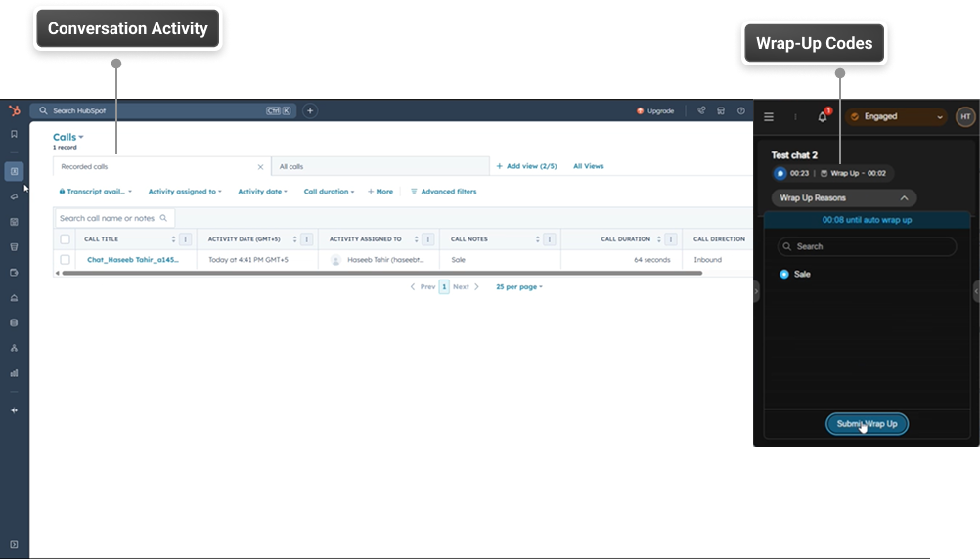Open the bucket-shaped sidebar icon
Image resolution: width=980 pixels, height=560 pixels.
click(14, 247)
